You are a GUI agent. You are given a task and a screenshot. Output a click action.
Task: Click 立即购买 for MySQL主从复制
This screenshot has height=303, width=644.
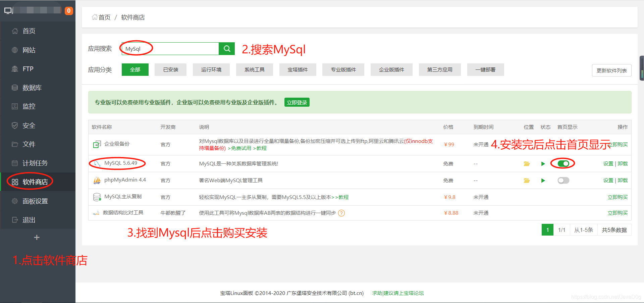(x=618, y=197)
